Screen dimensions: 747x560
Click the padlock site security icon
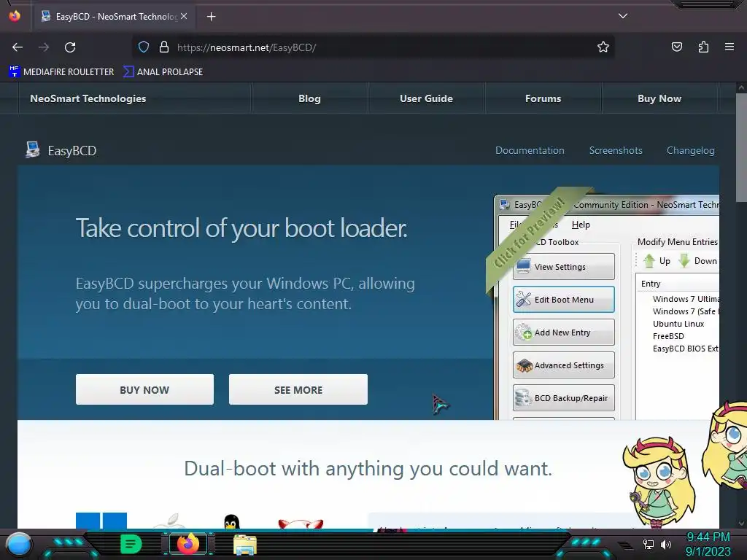(164, 47)
